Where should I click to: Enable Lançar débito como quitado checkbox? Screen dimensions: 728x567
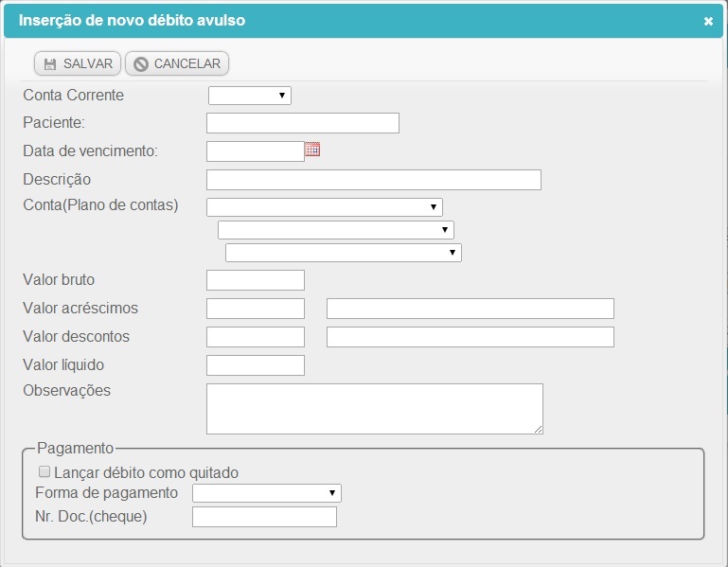44,471
